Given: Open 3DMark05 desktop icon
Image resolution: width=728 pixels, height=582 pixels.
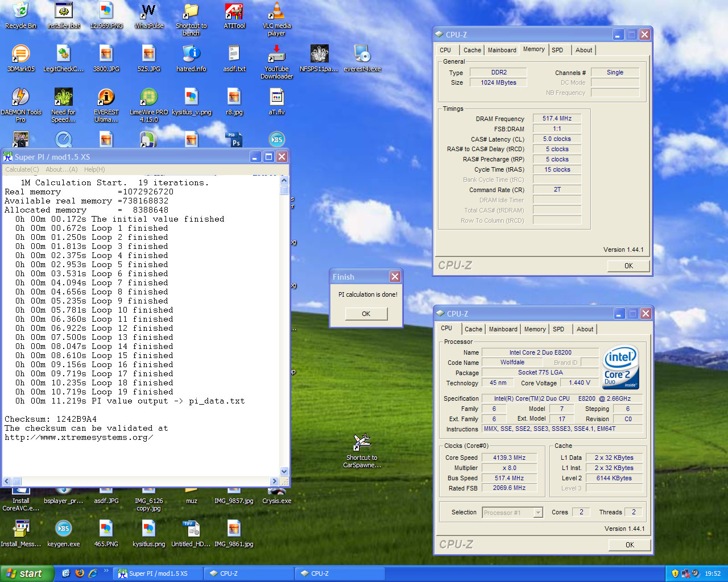Looking at the screenshot, I should 20,59.
